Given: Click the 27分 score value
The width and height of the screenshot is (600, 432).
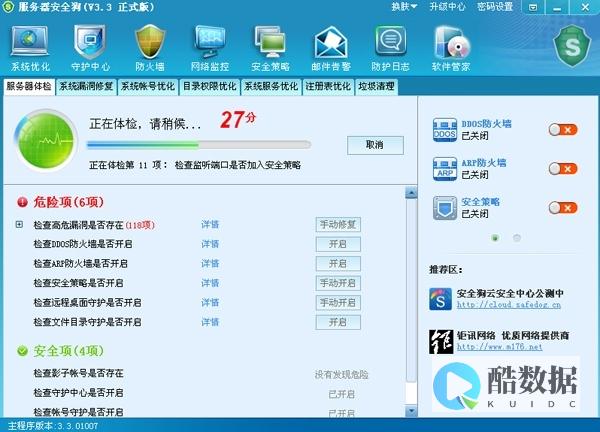Looking at the screenshot, I should (x=237, y=120).
